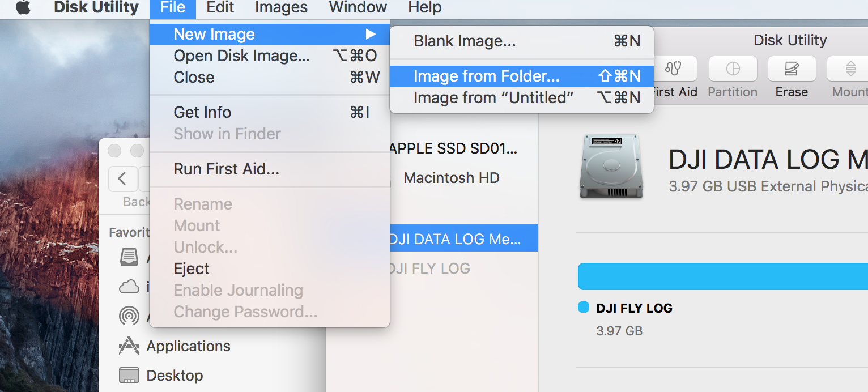Image resolution: width=868 pixels, height=392 pixels.
Task: Click the 3.97 GB size value
Action: [x=619, y=331]
